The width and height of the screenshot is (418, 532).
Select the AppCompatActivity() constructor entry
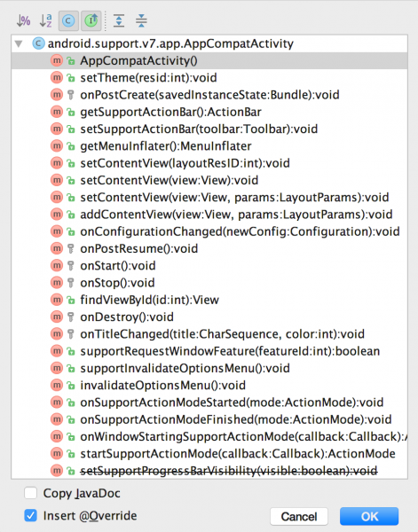point(209,60)
